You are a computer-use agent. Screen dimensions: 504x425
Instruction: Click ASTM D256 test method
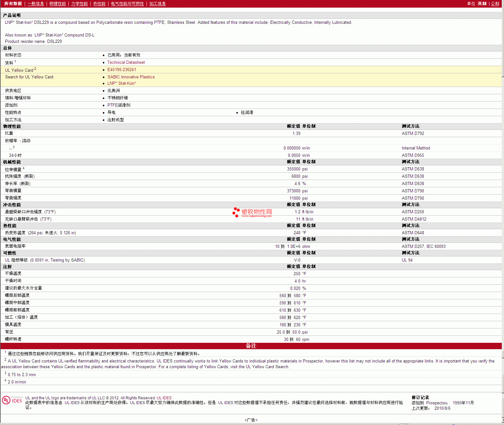(x=413, y=212)
